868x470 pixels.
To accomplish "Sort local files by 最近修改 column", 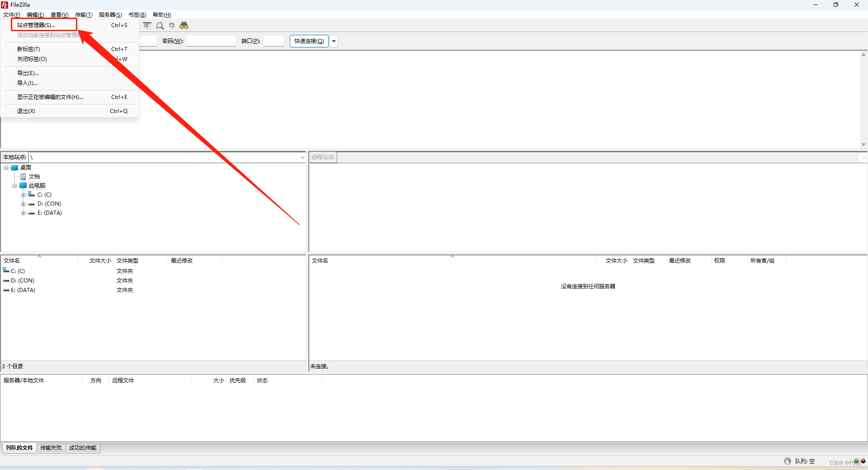I will click(x=195, y=261).
